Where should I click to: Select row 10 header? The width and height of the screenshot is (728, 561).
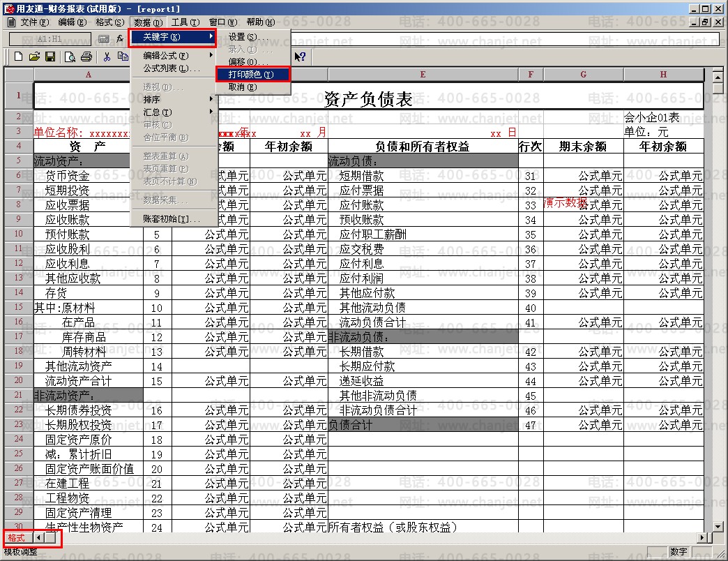tap(19, 234)
